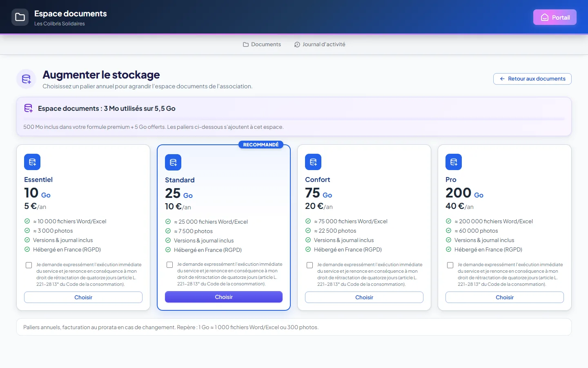Click Retour aux documents link
The image size is (588, 368).
532,79
